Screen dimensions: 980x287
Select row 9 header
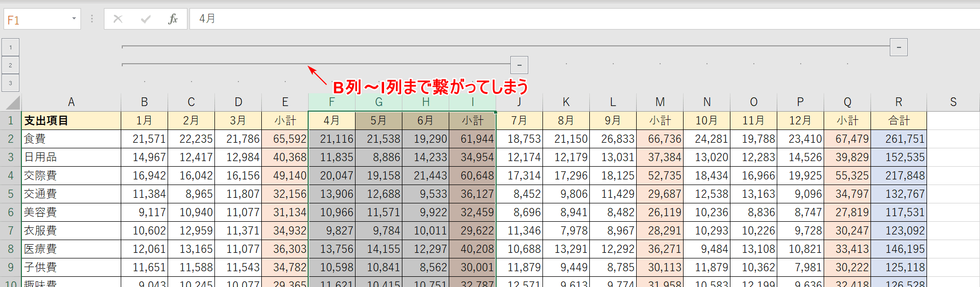(11, 268)
